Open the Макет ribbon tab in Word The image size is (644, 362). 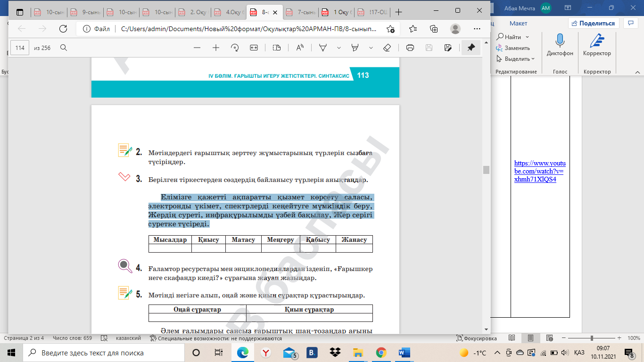[x=518, y=23]
